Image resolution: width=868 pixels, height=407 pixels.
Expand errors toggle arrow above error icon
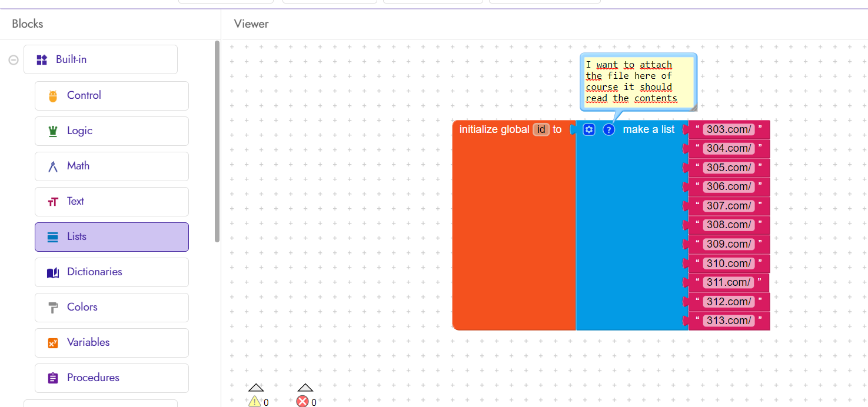305,388
